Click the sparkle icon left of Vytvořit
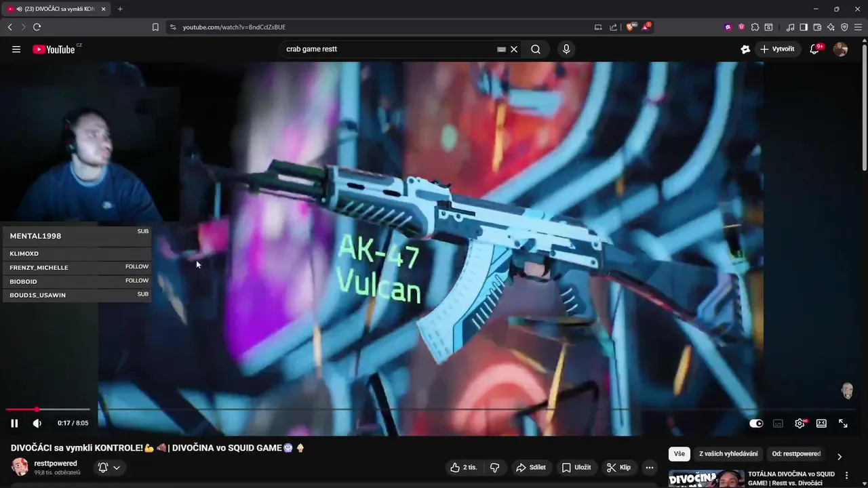868x488 pixels. [x=745, y=49]
